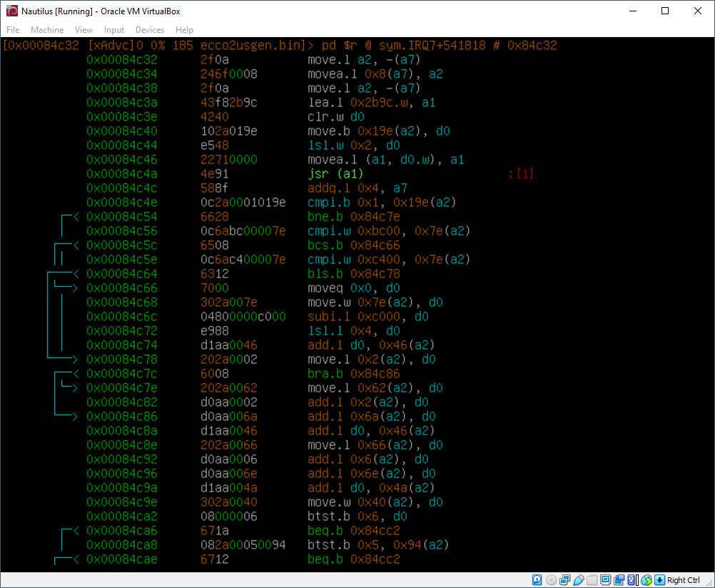Viewport: 715px width, 588px height.
Task: Click the jsr (a1) instruction line
Action: point(339,174)
